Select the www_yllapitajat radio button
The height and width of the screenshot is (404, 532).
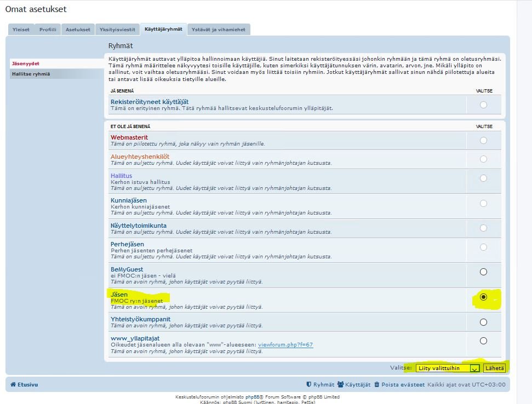pos(483,341)
